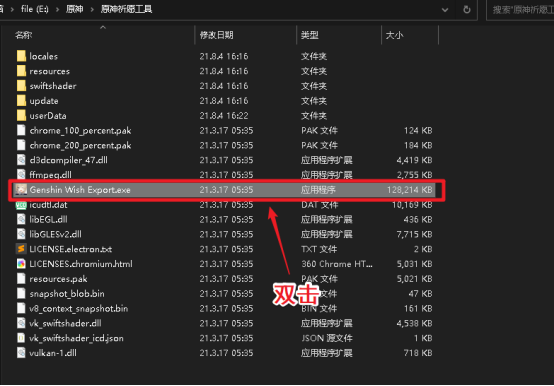Screen dimensions: 554x386
Task: Click the refresh button beside the address bar
Action: (467, 10)
